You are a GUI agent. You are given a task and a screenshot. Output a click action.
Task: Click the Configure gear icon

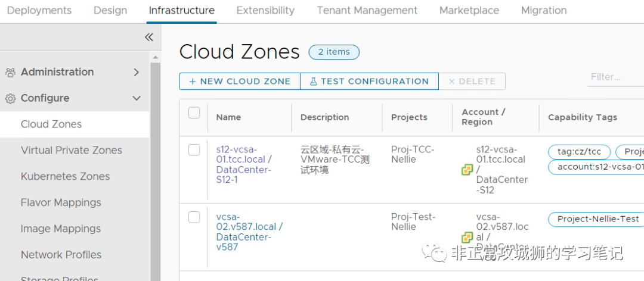coord(10,99)
